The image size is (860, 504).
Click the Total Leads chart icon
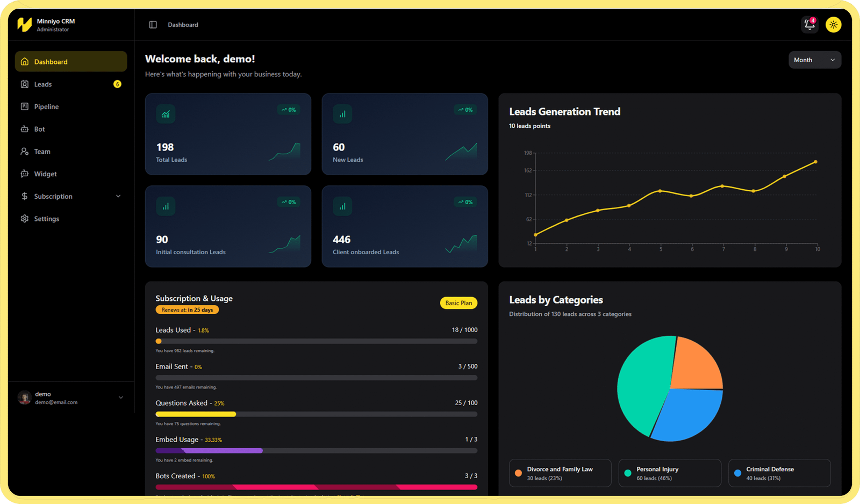[x=166, y=114]
